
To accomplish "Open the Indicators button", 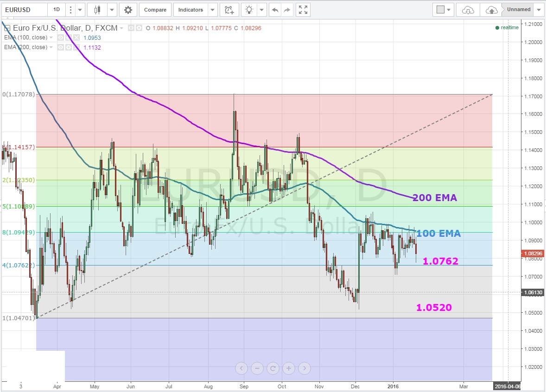I will 190,10.
